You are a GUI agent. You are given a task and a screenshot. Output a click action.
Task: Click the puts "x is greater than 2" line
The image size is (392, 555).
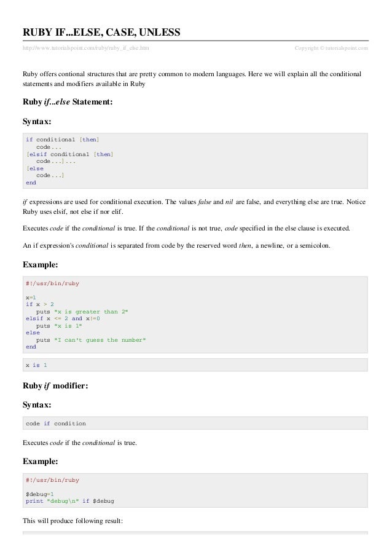(x=82, y=312)
